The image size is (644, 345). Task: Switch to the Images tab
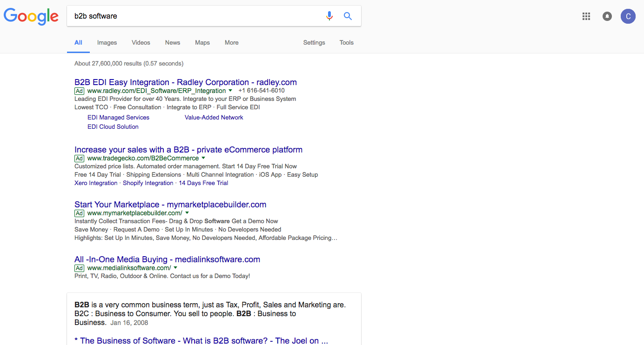(107, 42)
